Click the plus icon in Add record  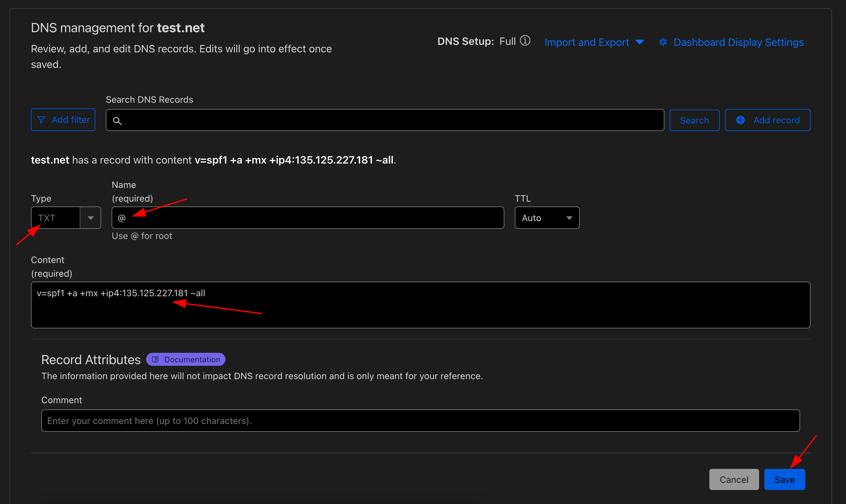[x=740, y=120]
